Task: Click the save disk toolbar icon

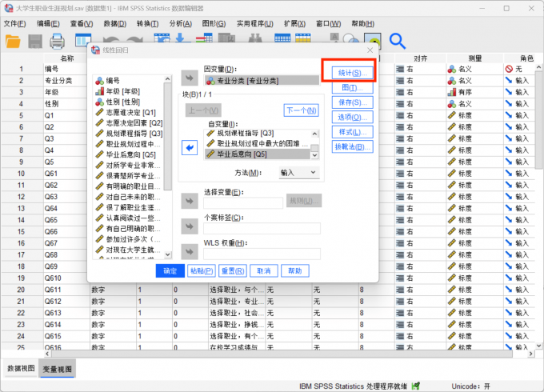Action: coord(36,41)
